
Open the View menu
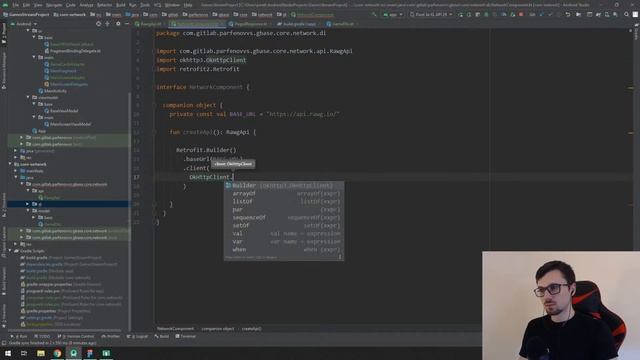[x=38, y=5]
